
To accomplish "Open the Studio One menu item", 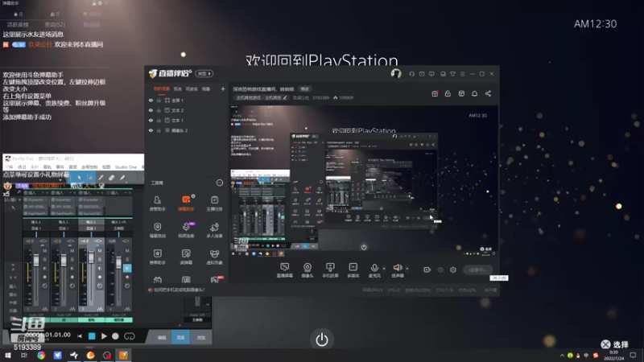I will (x=126, y=167).
